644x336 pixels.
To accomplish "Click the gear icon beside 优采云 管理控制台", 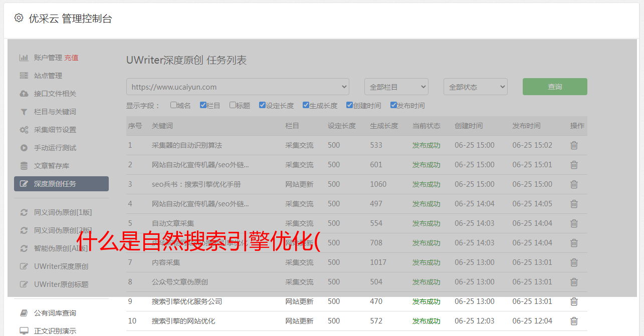I will (x=19, y=18).
